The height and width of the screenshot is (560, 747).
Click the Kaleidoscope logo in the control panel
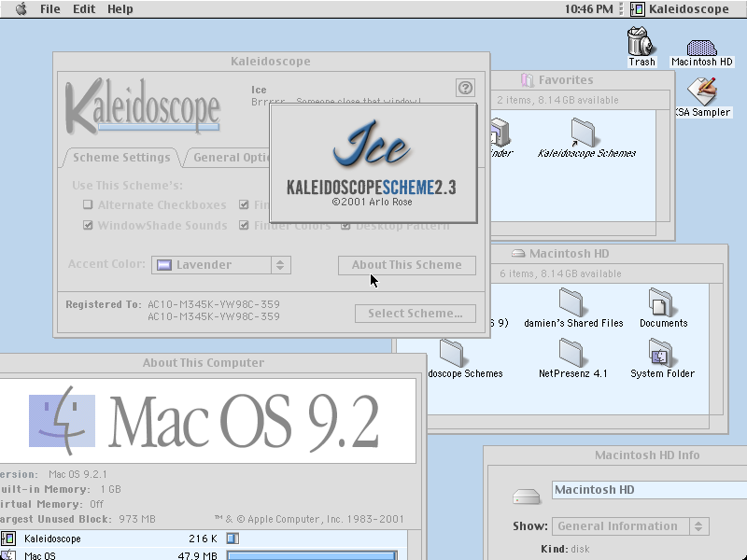[143, 106]
